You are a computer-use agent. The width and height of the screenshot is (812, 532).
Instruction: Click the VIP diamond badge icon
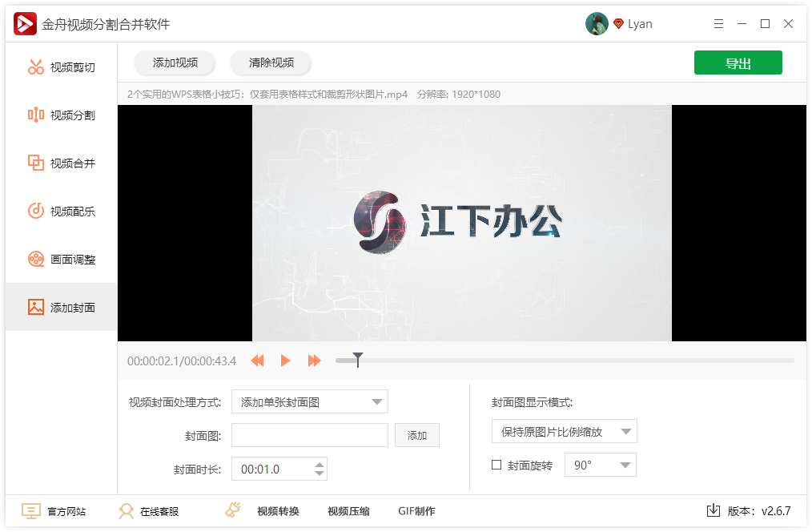pos(618,24)
